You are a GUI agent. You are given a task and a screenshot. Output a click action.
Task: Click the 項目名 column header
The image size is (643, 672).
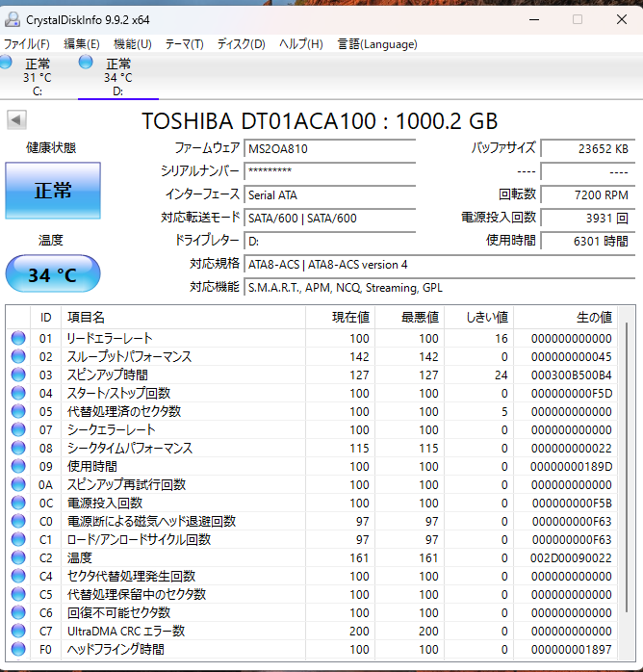pos(183,318)
